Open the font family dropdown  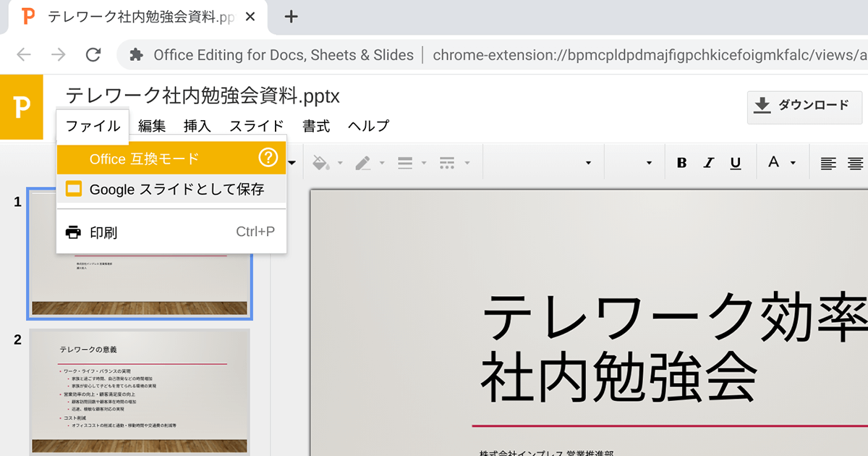[x=589, y=164]
